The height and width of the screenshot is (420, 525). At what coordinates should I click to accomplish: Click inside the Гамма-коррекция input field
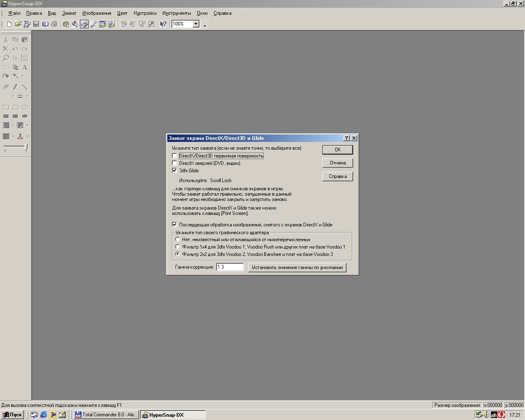(x=230, y=267)
